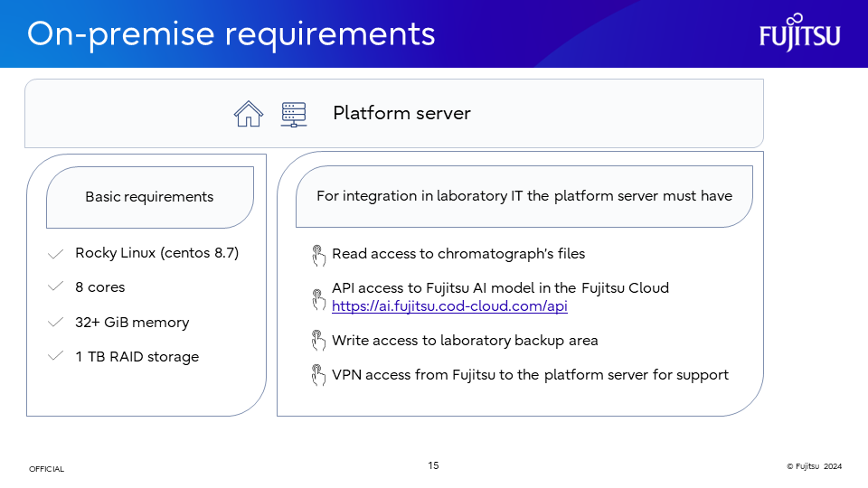Click the house icon beside Platform server
Viewport: 868px width, 488px height.
(248, 114)
